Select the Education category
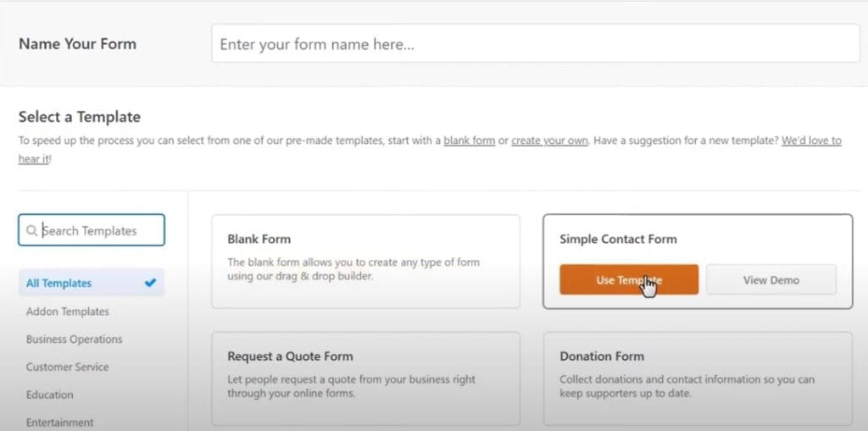Screen dimensions: 868x431 [50, 395]
